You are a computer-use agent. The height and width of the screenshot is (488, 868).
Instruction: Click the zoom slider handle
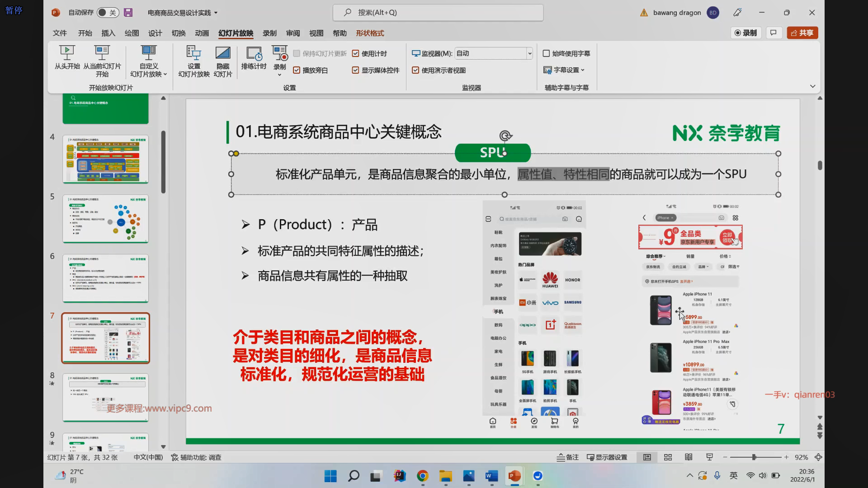click(x=754, y=457)
